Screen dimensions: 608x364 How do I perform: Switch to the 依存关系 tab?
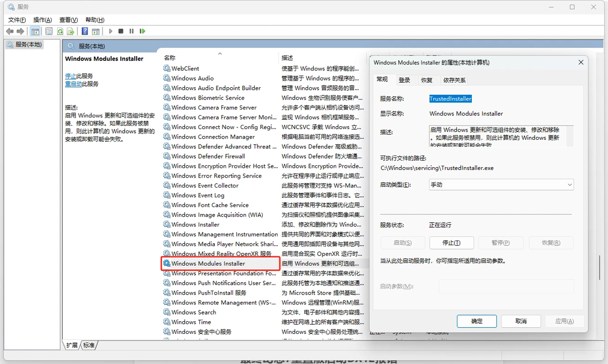click(x=454, y=80)
